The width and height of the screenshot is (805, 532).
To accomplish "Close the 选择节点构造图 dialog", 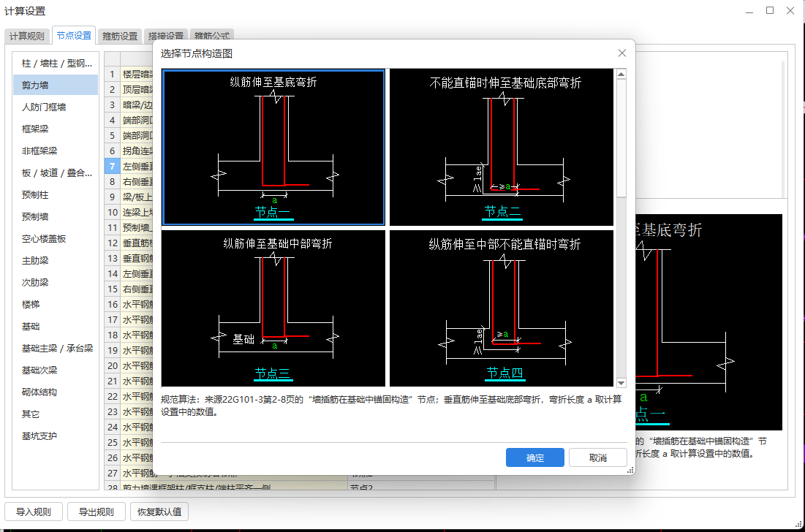I will (622, 53).
